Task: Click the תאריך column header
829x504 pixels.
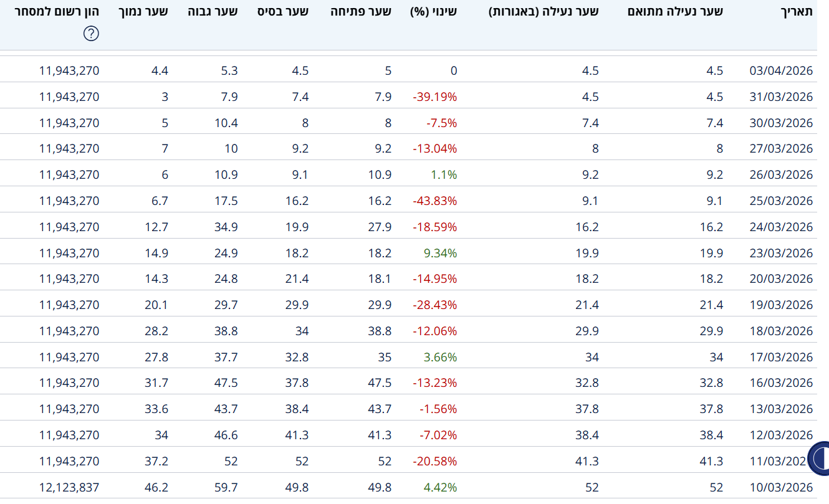Action: (x=797, y=11)
